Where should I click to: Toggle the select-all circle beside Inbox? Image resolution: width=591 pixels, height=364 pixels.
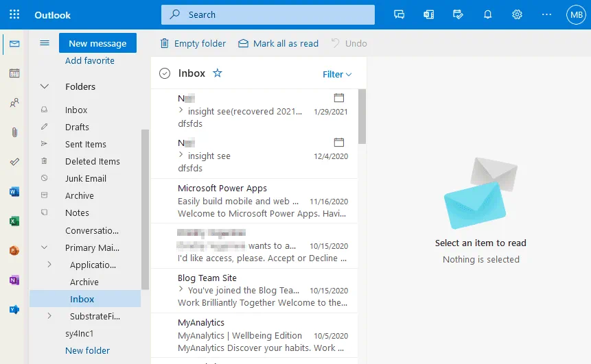click(x=165, y=74)
